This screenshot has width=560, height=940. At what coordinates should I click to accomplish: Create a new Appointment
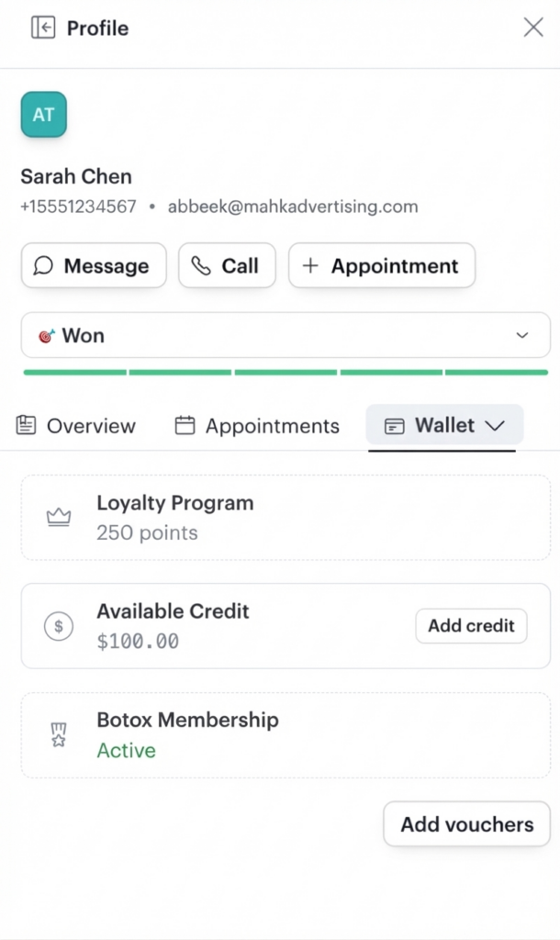381,266
